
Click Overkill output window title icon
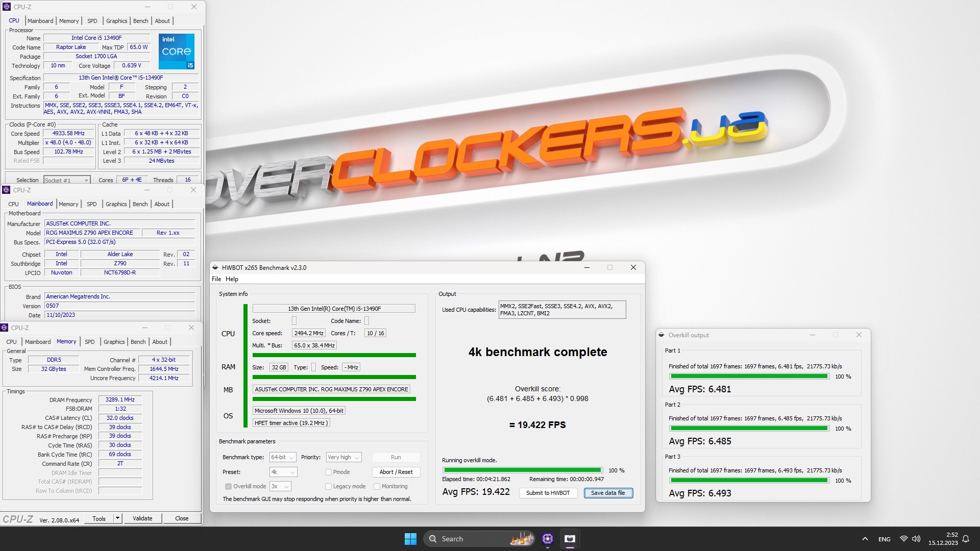tap(661, 335)
